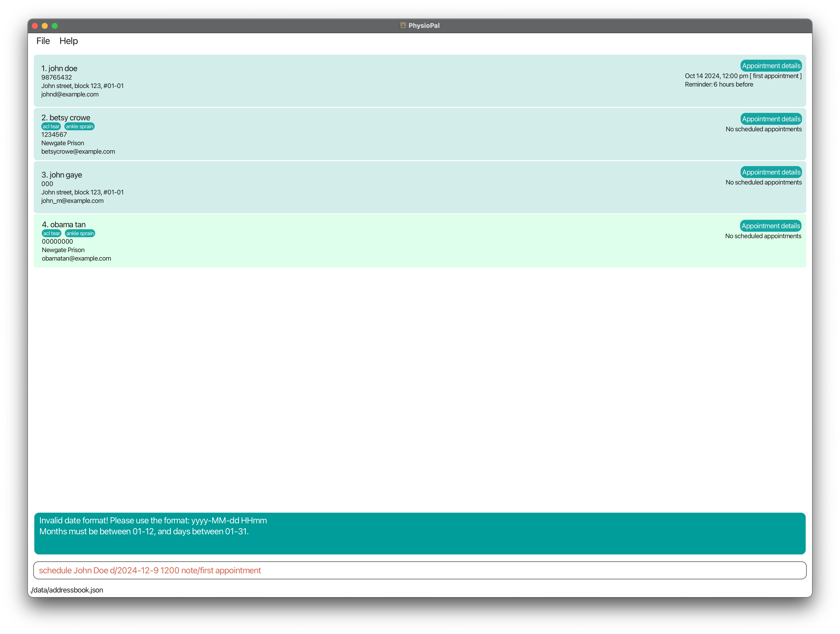Image resolution: width=840 pixels, height=634 pixels.
Task: Click obama tan's acl tear tag
Action: (x=52, y=233)
